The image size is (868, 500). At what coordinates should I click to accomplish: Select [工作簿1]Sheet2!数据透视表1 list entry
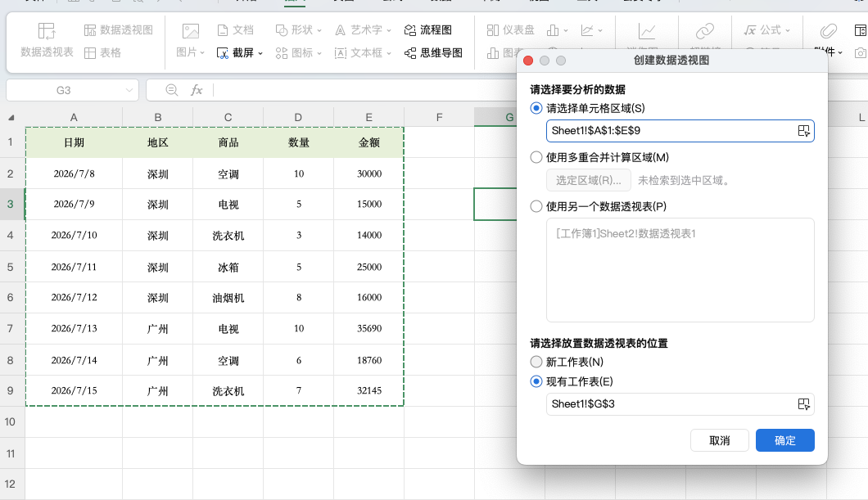pos(626,234)
